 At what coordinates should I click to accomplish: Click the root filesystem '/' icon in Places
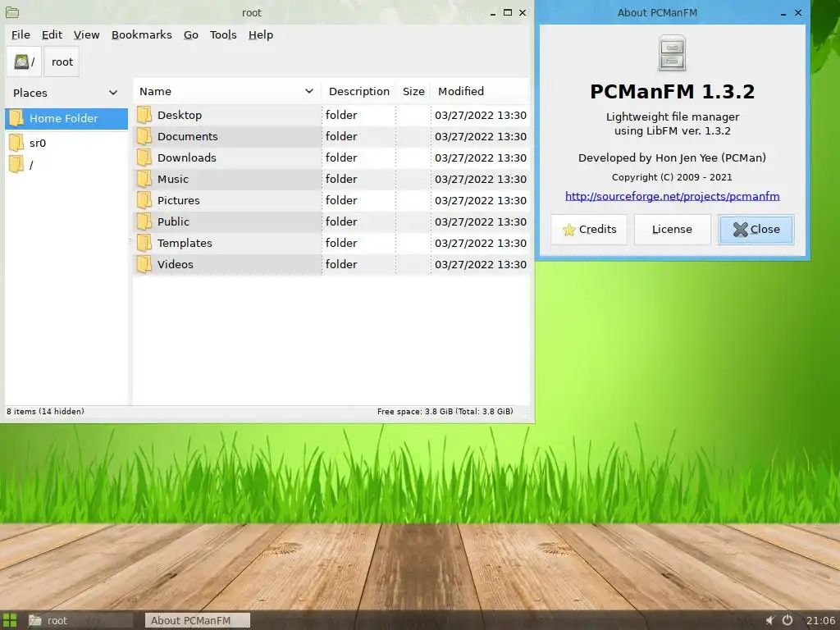click(16, 164)
